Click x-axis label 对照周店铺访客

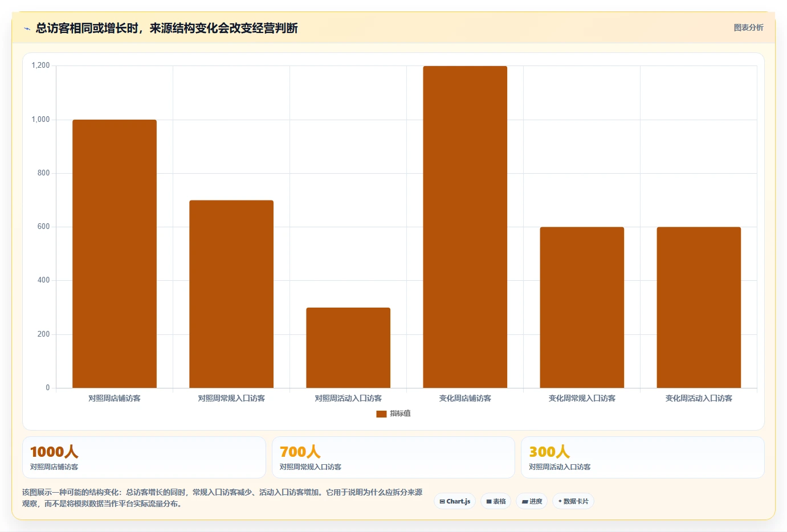click(x=115, y=398)
